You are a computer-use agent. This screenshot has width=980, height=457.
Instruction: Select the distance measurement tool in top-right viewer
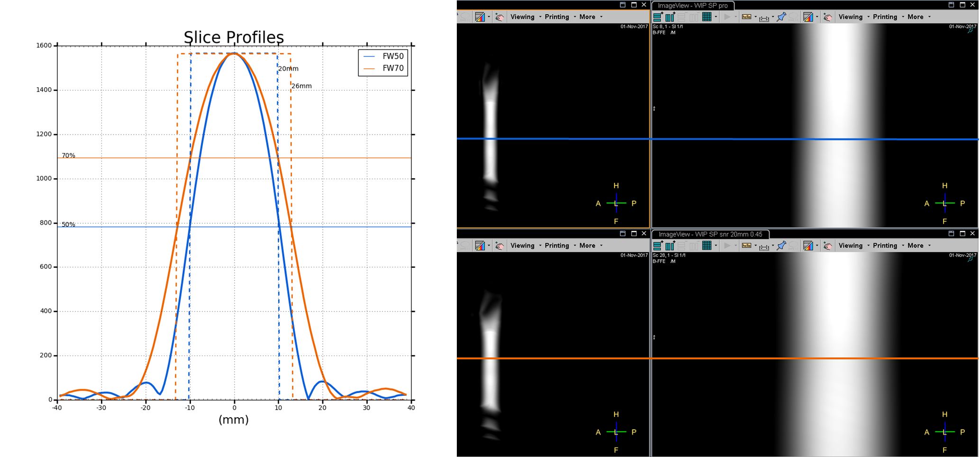pos(764,18)
